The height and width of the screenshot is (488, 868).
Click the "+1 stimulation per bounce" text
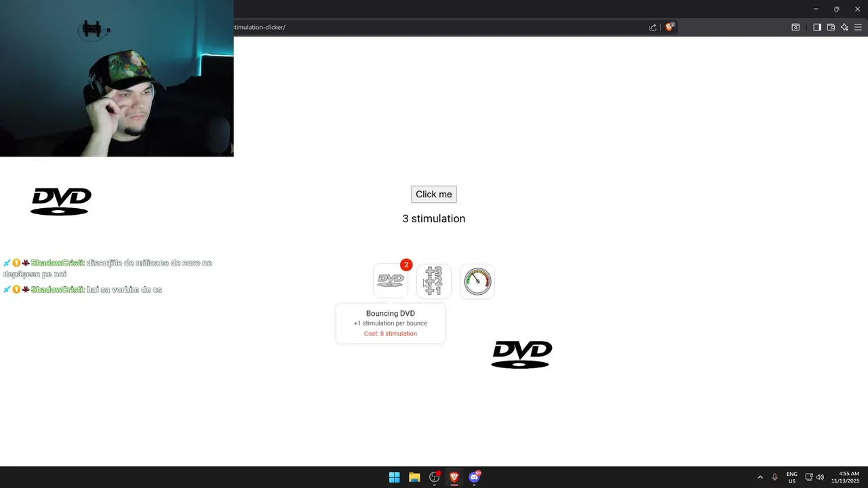point(391,323)
